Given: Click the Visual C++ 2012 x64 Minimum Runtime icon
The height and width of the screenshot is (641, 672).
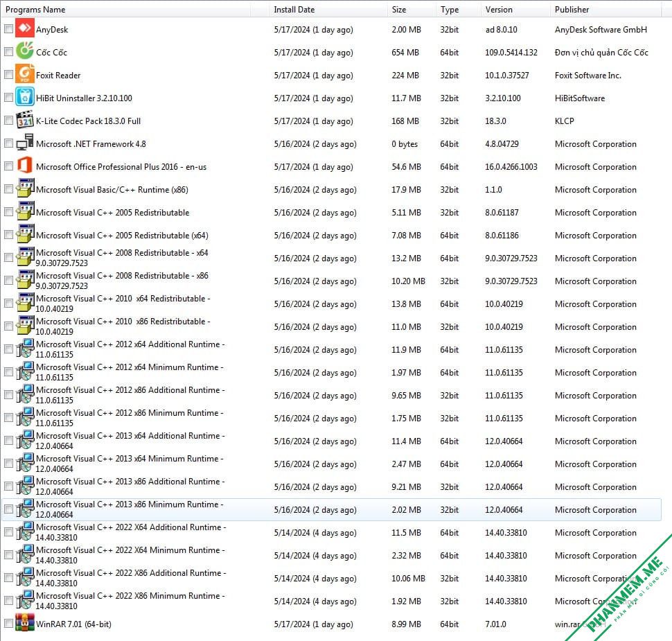Looking at the screenshot, I should (25, 371).
